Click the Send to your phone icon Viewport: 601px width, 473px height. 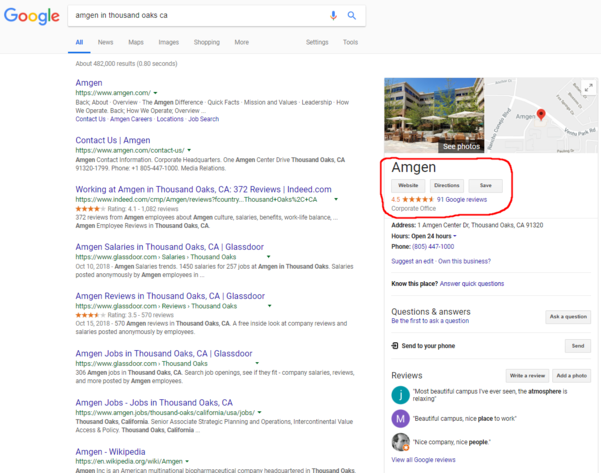click(395, 346)
